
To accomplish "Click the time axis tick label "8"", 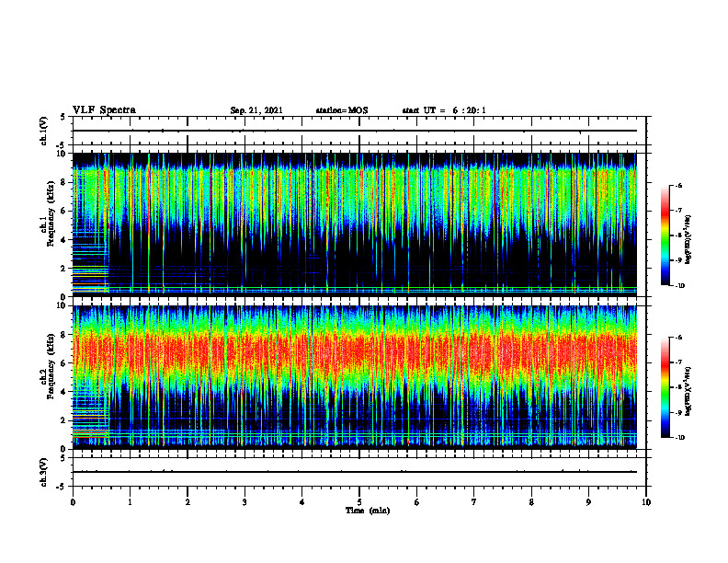I will tap(531, 502).
